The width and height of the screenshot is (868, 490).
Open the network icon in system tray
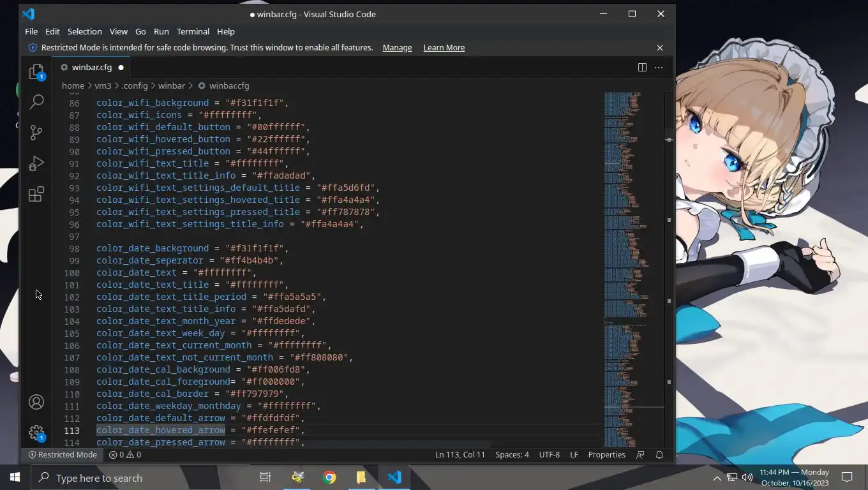(x=732, y=477)
